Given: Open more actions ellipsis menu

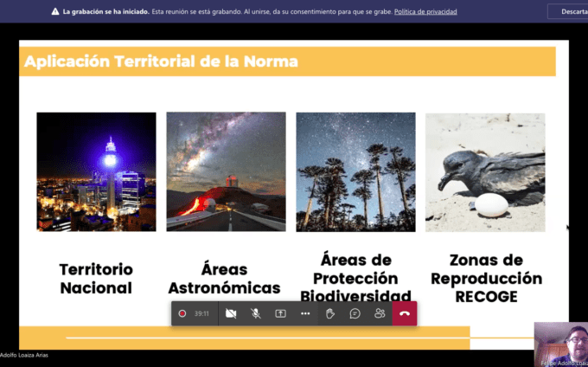Looking at the screenshot, I should coord(305,313).
